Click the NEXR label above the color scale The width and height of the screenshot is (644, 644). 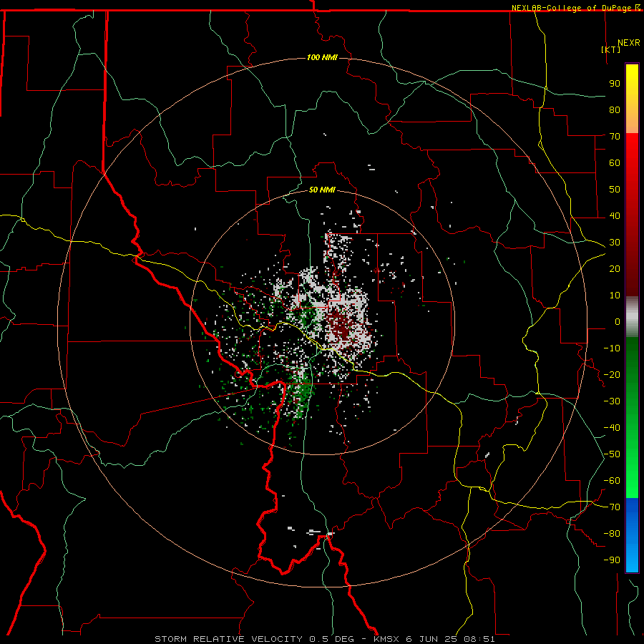pos(628,43)
